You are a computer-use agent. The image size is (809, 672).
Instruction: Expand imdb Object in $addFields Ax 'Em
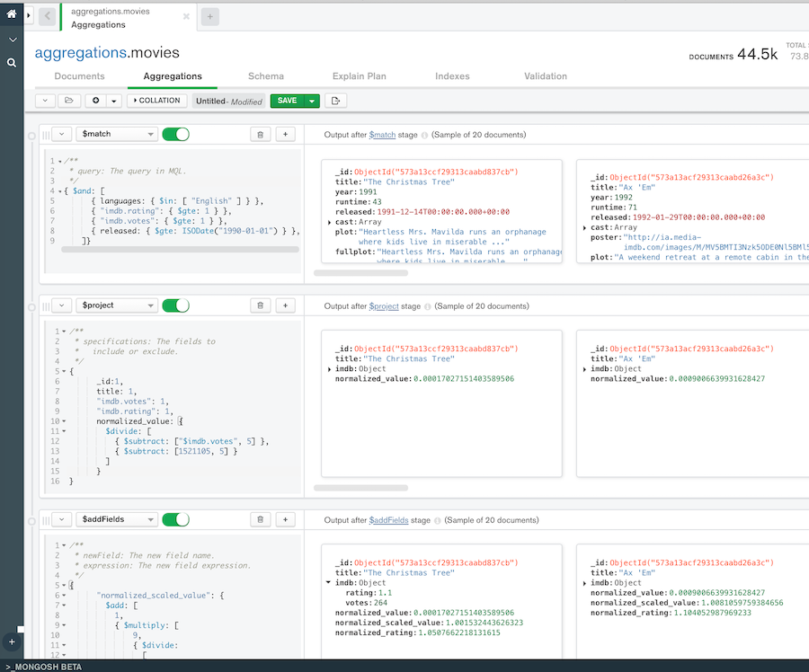[x=584, y=583]
